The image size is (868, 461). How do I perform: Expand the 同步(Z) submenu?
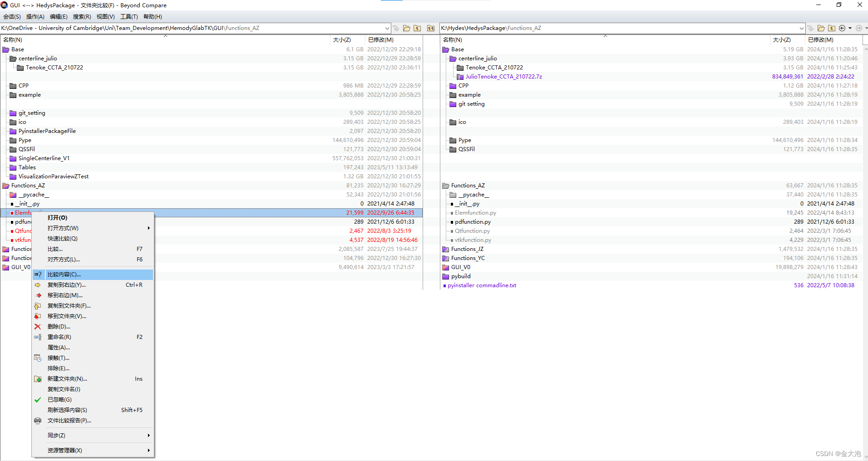[93, 436]
